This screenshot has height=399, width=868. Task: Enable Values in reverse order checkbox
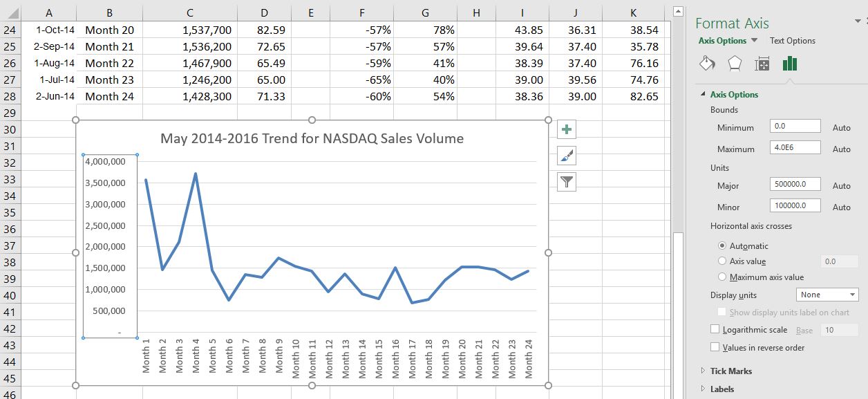click(715, 348)
